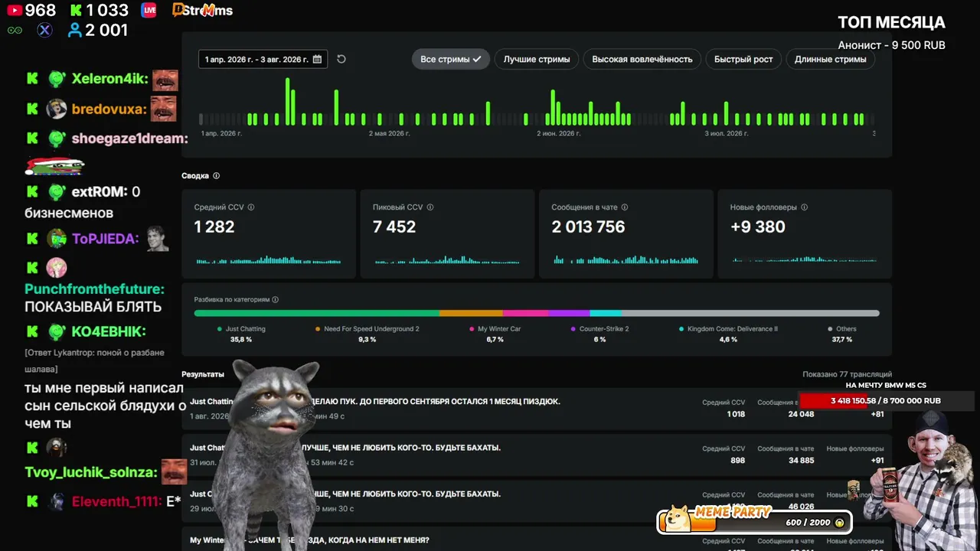The width and height of the screenshot is (980, 551).
Task: Click the green badge beside KO4EBHIK
Action: click(56, 331)
